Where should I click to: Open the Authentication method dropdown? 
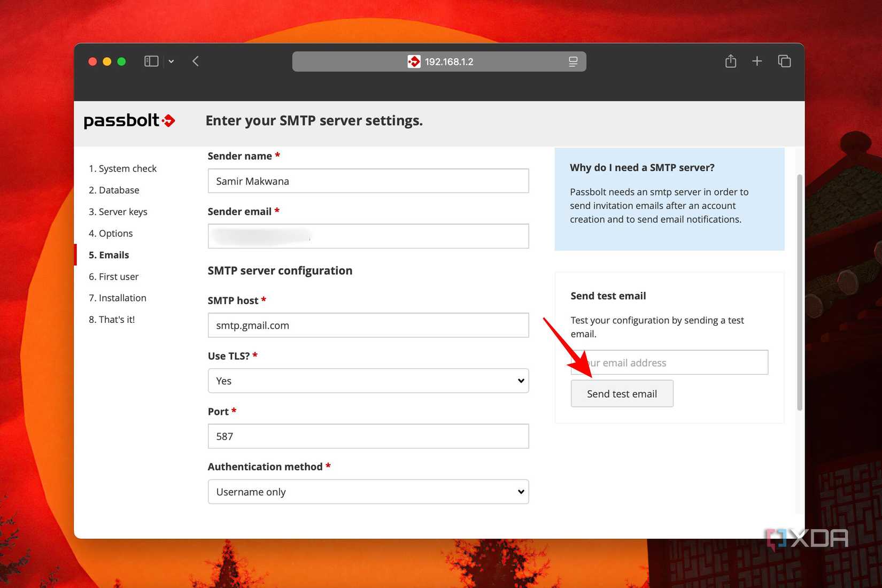368,491
